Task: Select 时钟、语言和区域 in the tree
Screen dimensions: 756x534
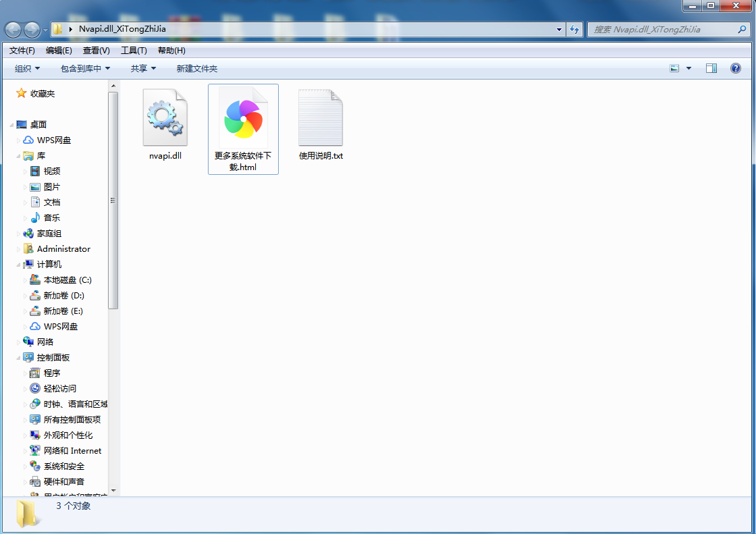Action: coord(76,404)
